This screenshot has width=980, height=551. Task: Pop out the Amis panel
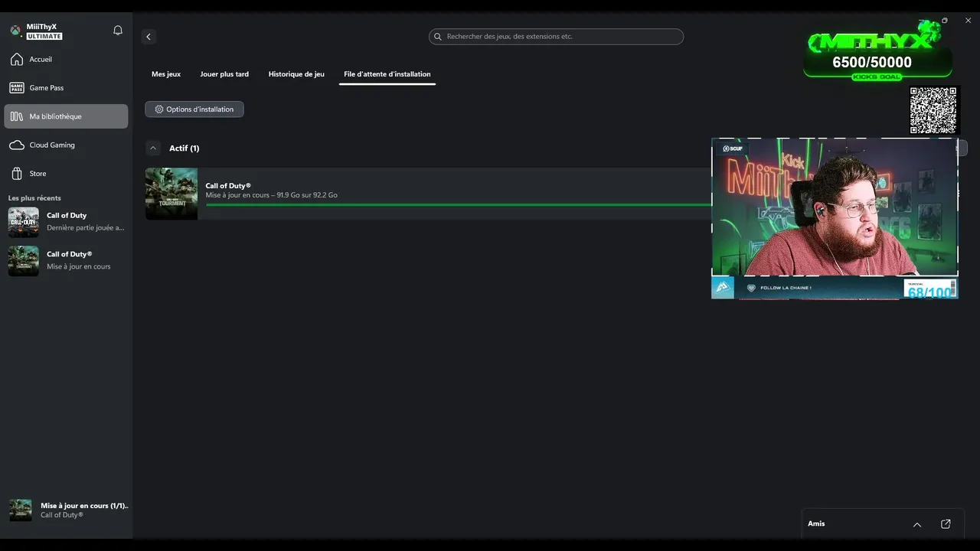coord(946,524)
